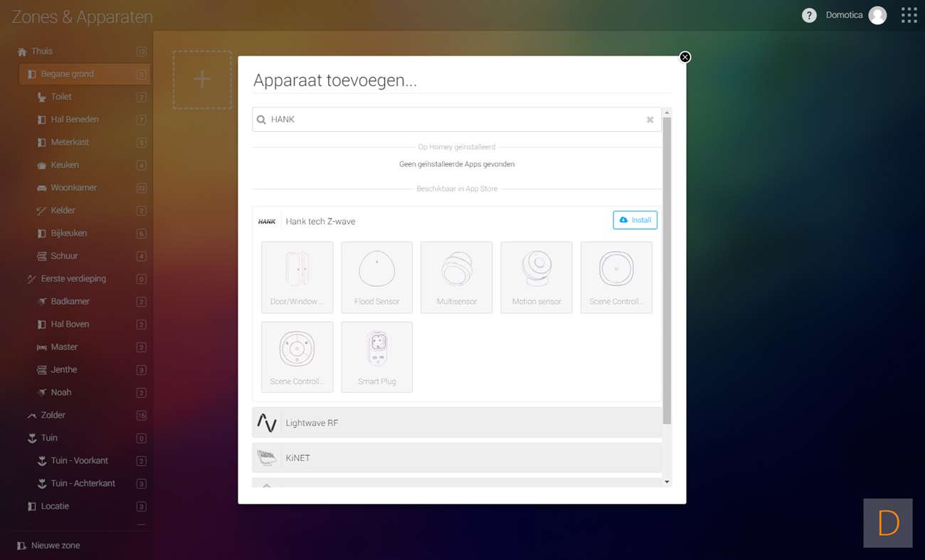Click the Thuis house icon
The height and width of the screenshot is (560, 925).
22,52
